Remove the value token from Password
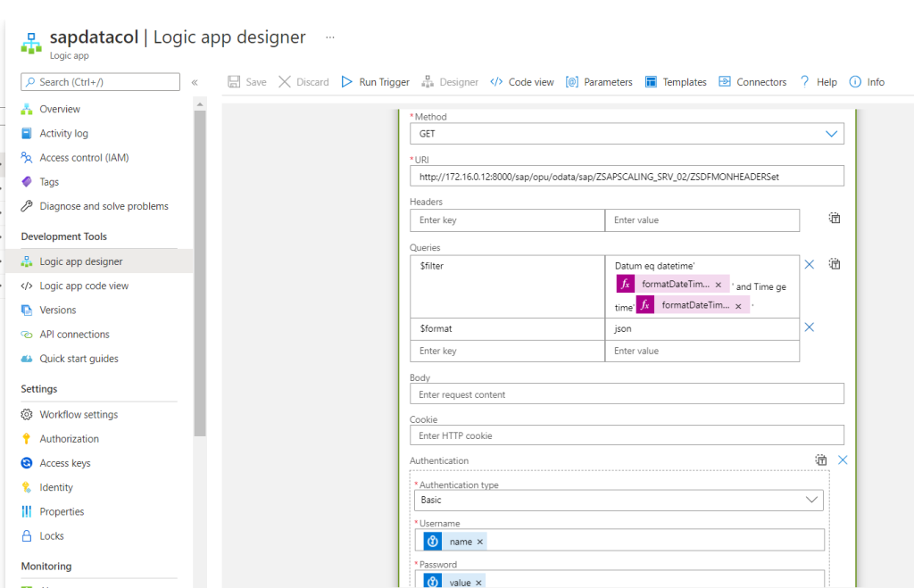Screen dimensions: 914x588 [478, 583]
